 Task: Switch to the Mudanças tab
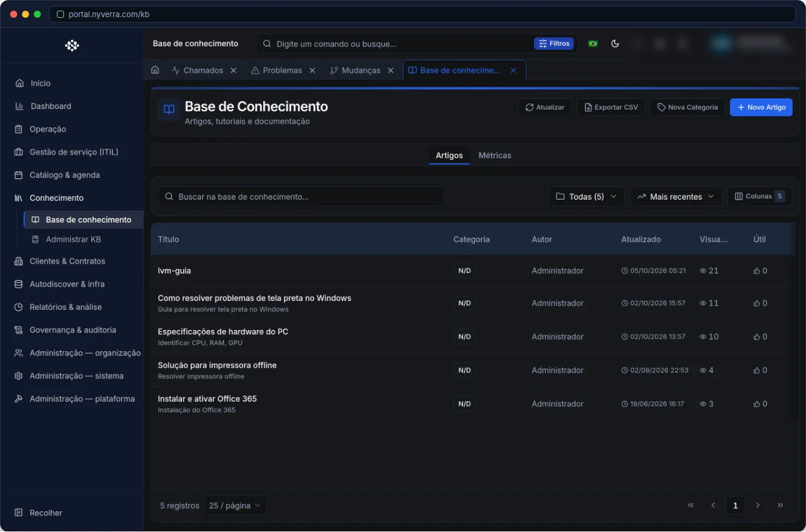355,70
